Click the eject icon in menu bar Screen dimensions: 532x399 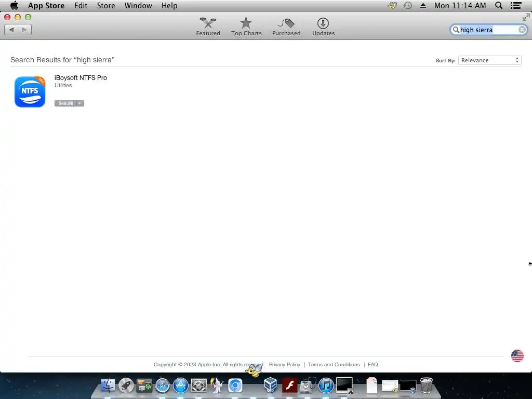pos(423,6)
